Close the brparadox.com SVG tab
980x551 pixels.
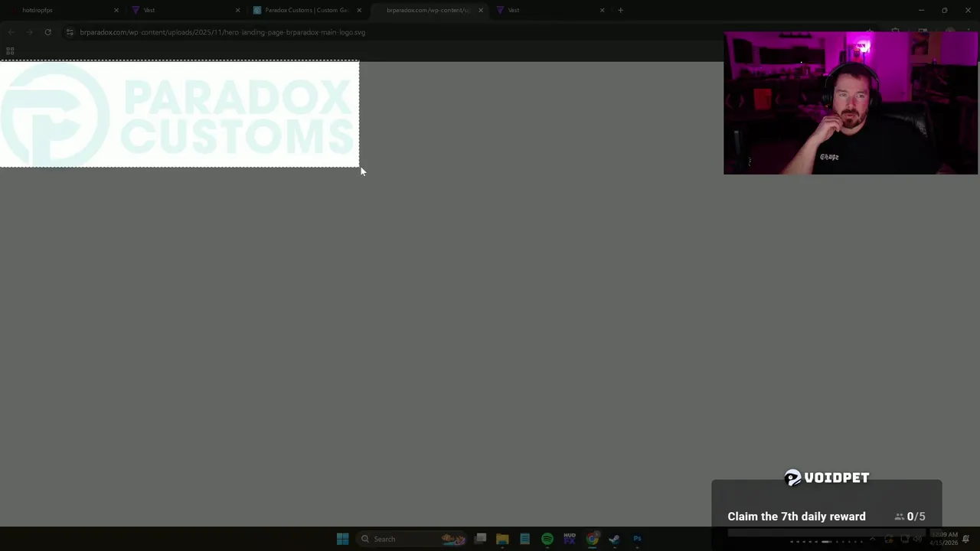point(481,10)
